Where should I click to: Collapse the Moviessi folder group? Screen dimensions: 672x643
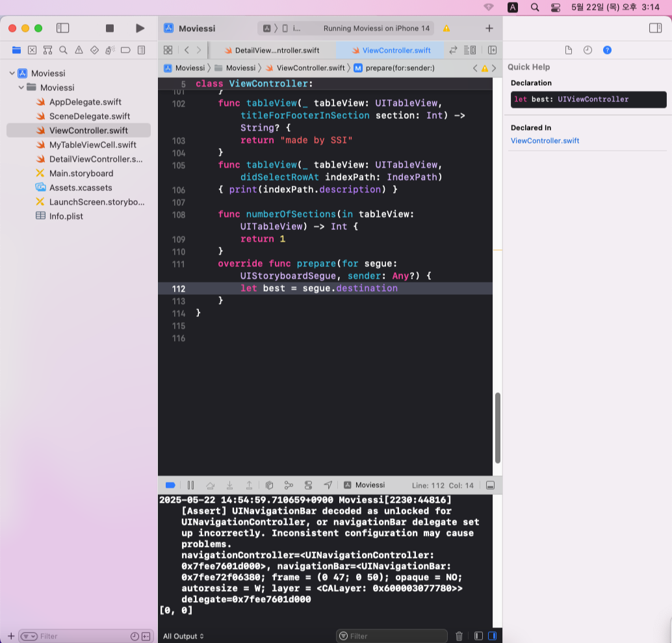point(21,88)
